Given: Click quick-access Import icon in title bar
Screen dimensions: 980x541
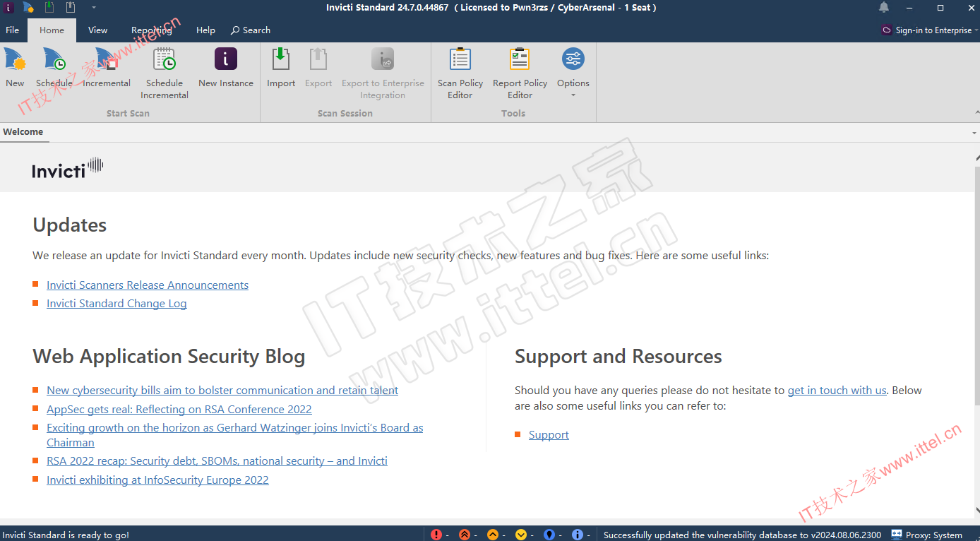Looking at the screenshot, I should click(x=49, y=8).
